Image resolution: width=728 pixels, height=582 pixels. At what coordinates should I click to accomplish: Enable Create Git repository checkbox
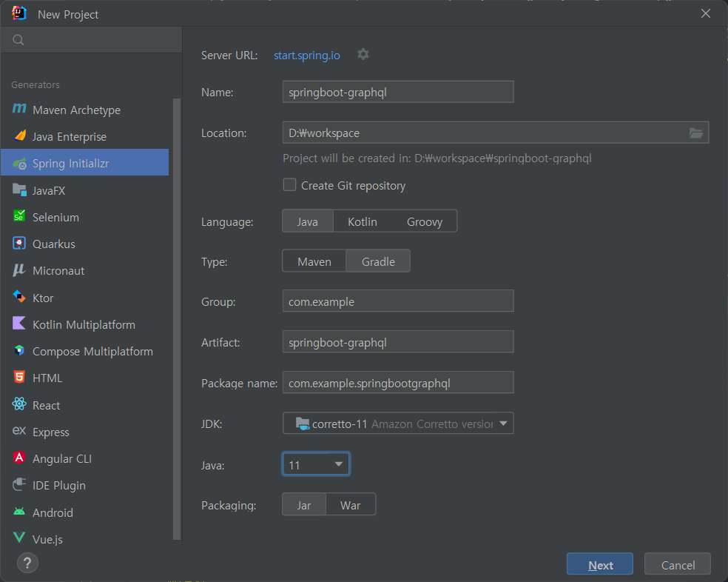point(290,185)
